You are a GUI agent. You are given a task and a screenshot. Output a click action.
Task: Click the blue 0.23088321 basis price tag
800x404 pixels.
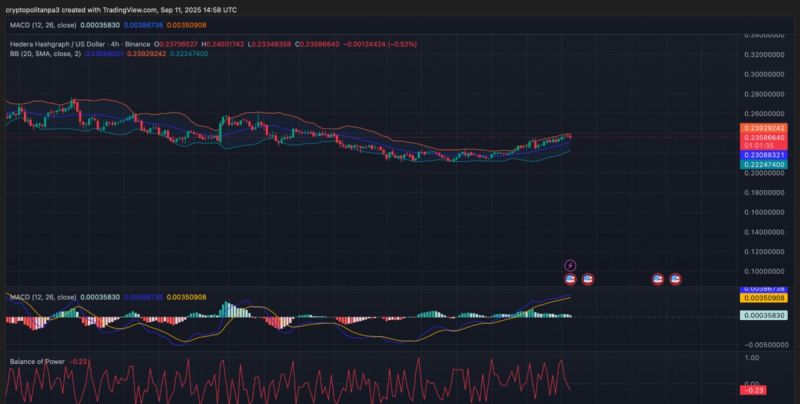(x=763, y=155)
